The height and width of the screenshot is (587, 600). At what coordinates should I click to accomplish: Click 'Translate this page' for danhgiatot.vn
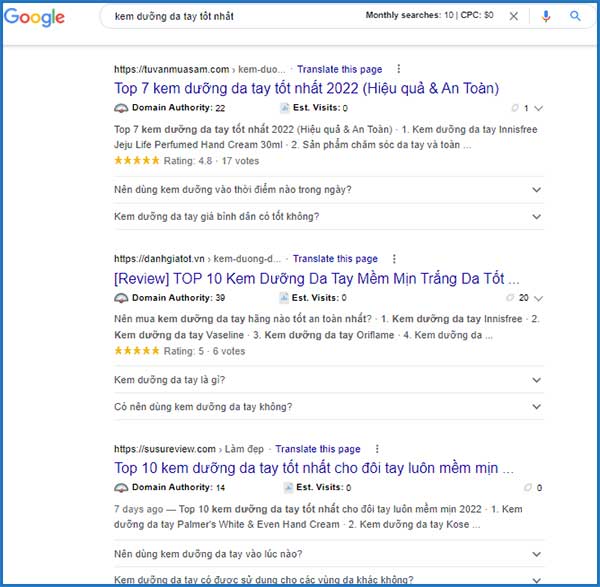(335, 259)
